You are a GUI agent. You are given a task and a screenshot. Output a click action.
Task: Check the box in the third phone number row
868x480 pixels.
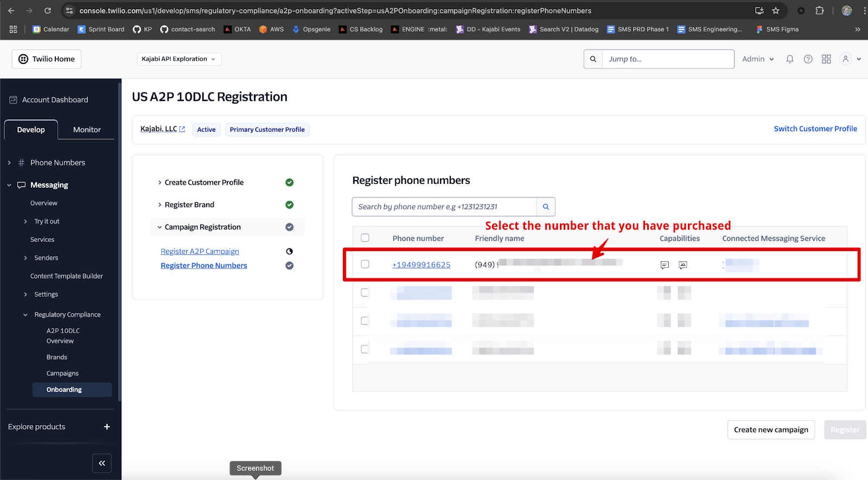pos(365,321)
